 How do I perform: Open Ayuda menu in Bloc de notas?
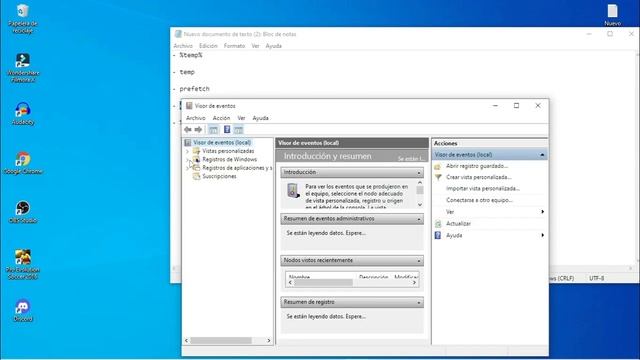(x=273, y=46)
